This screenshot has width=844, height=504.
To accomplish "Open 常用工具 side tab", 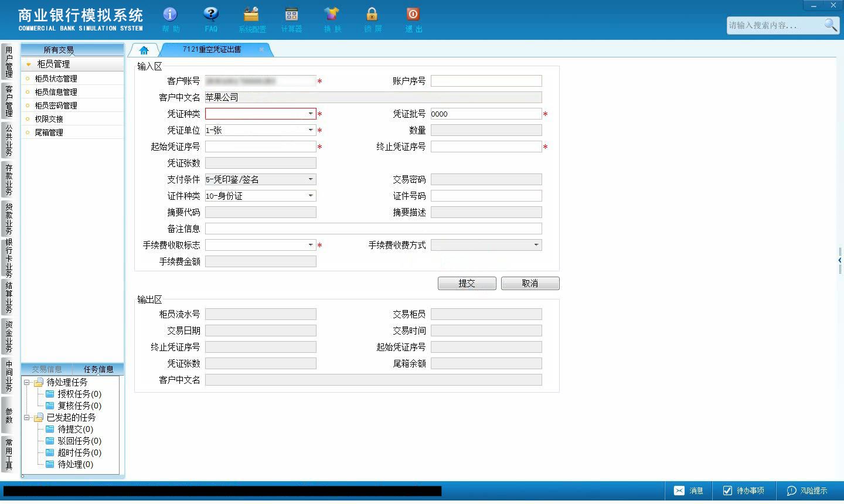I will pyautogui.click(x=9, y=454).
